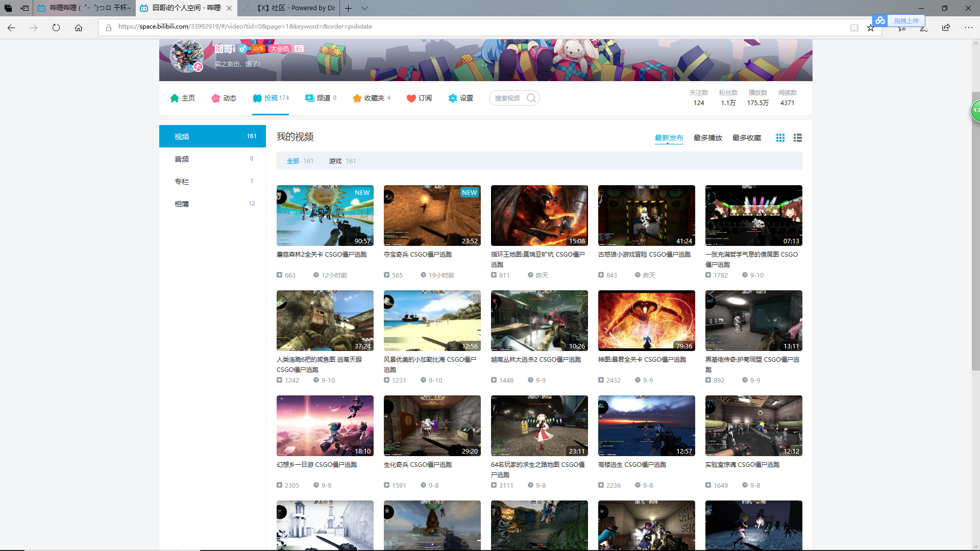
Task: Sort videos by 最多播放
Action: (707, 138)
